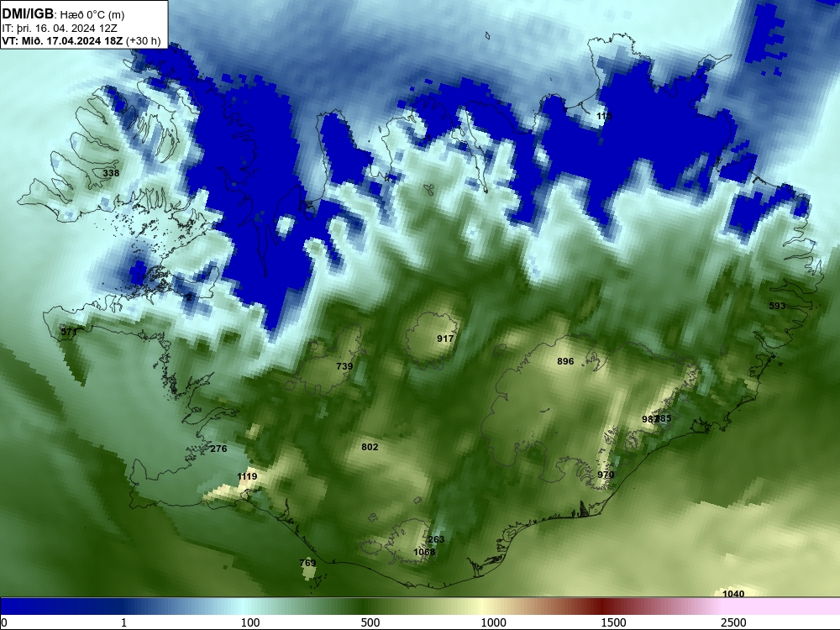Image resolution: width=840 pixels, height=630 pixels.
Task: Click the map value 802 in south highlands
Action: [370, 447]
